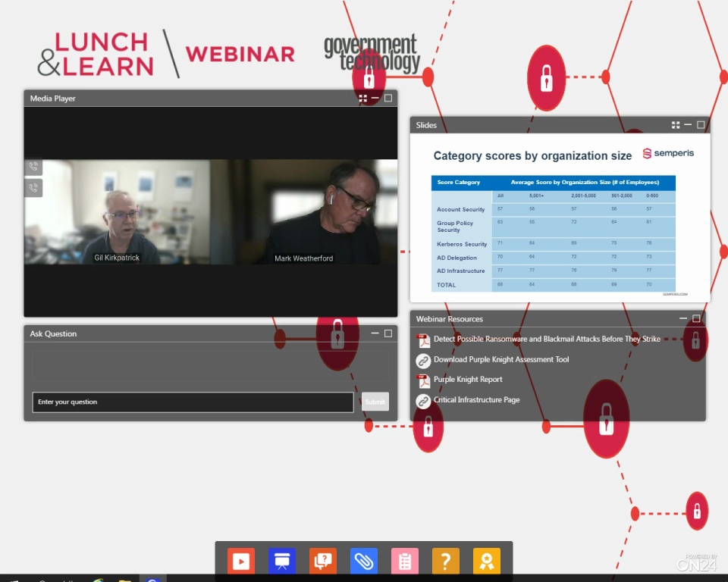Open Detect Possible Ransomware and Blackmail Attacks resource
This screenshot has height=582, width=728.
tap(547, 339)
